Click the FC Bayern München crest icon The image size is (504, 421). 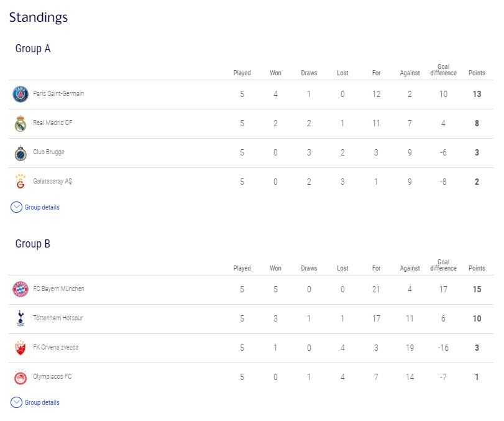pyautogui.click(x=21, y=289)
